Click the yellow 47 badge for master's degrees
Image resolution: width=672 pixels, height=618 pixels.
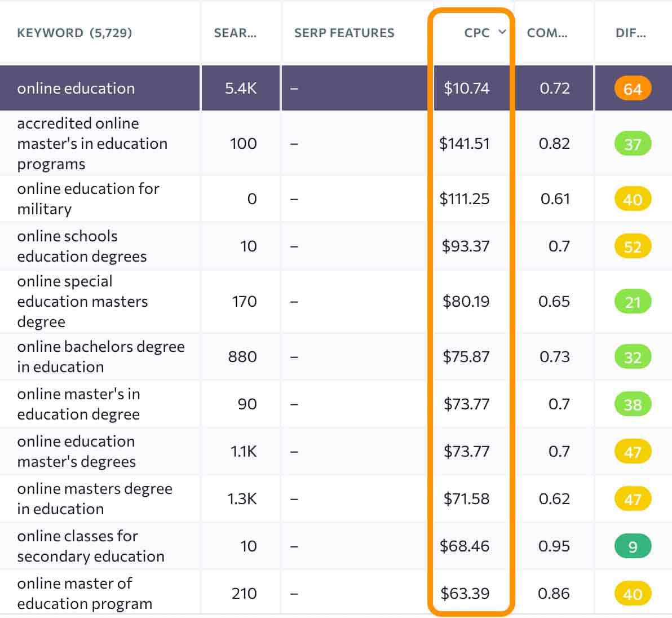click(633, 451)
